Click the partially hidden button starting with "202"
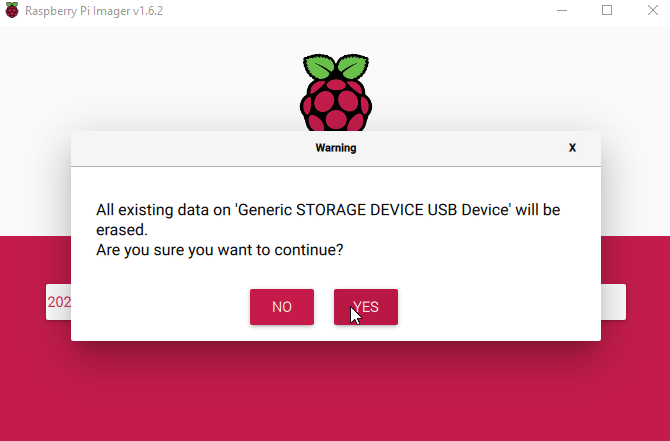The height and width of the screenshot is (441, 670). [58, 301]
